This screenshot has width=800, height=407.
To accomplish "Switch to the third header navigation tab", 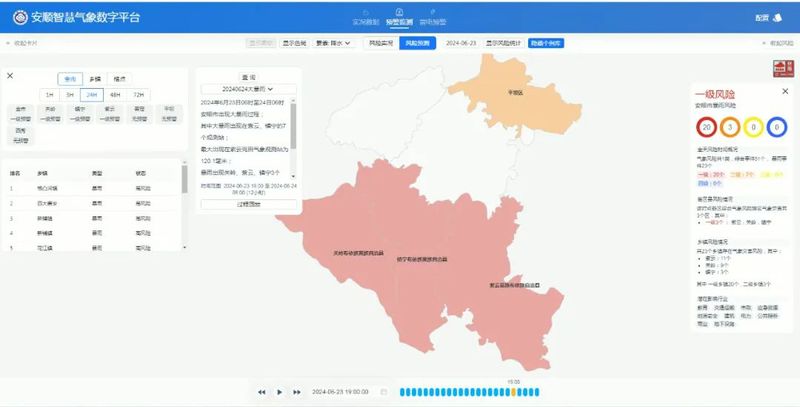I will [x=433, y=22].
